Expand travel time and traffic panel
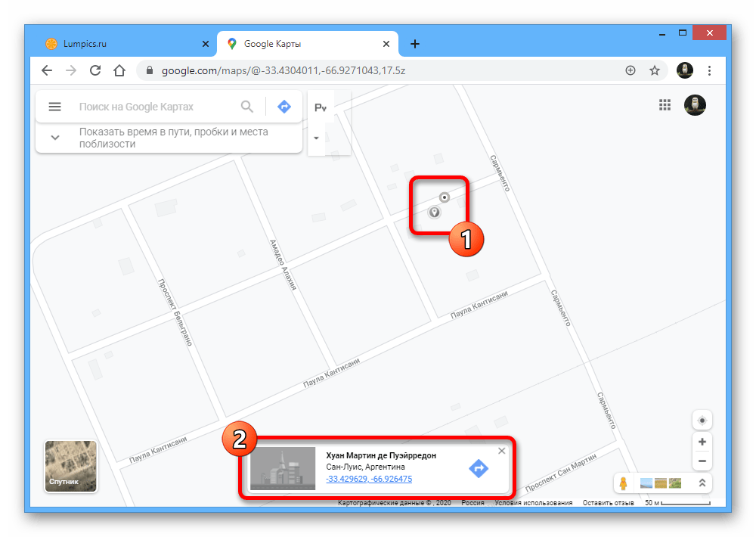 click(x=55, y=138)
